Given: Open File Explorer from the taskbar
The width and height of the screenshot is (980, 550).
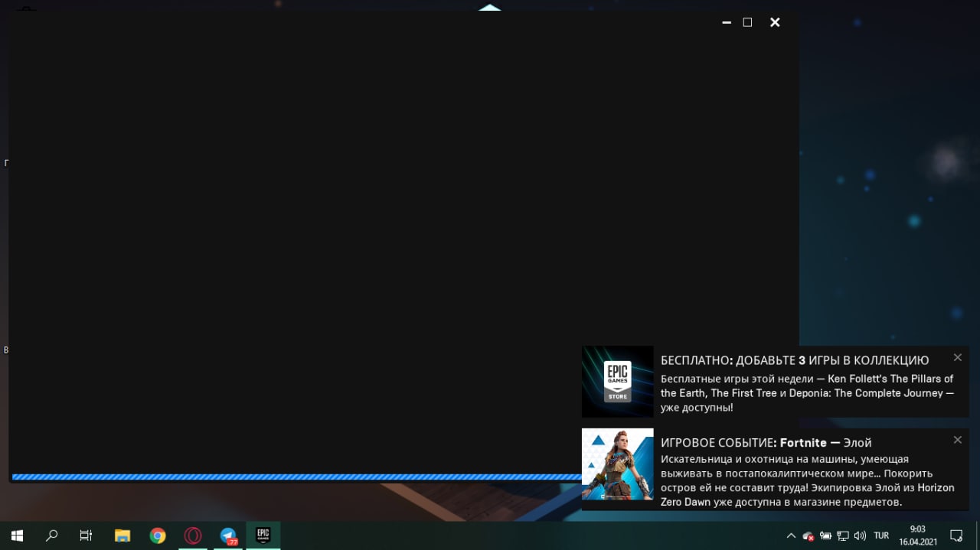Looking at the screenshot, I should click(x=122, y=535).
